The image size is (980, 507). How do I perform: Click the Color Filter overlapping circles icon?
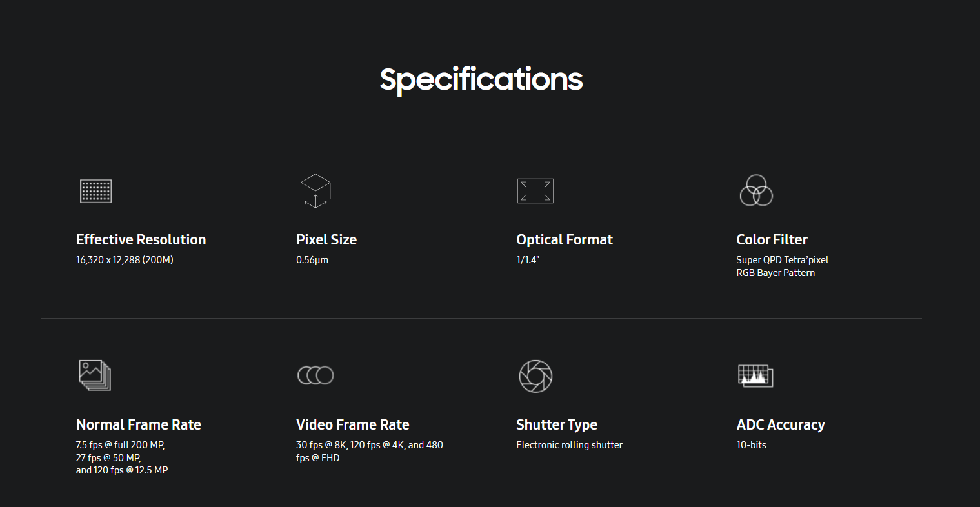[755, 190]
